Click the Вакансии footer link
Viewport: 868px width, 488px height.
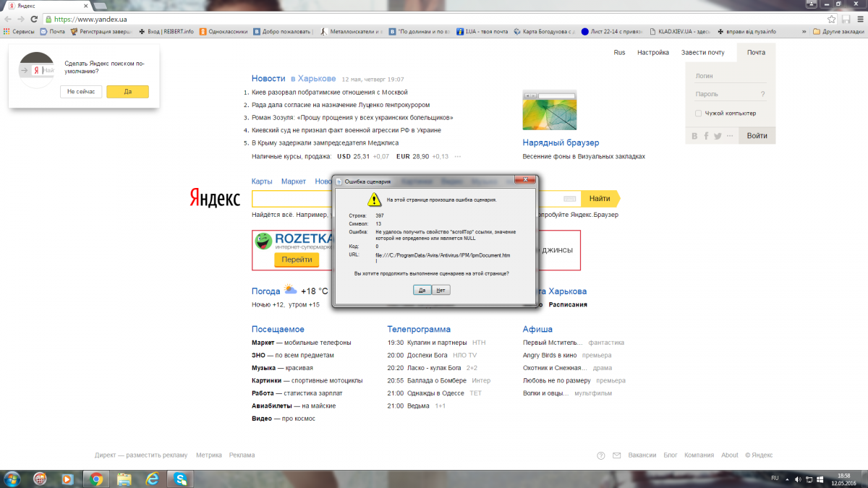[642, 455]
